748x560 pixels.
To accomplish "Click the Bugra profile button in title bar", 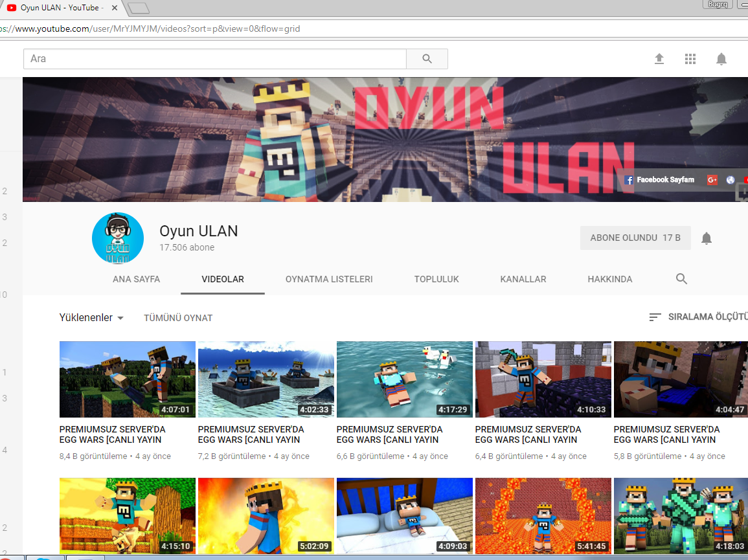I will (718, 5).
